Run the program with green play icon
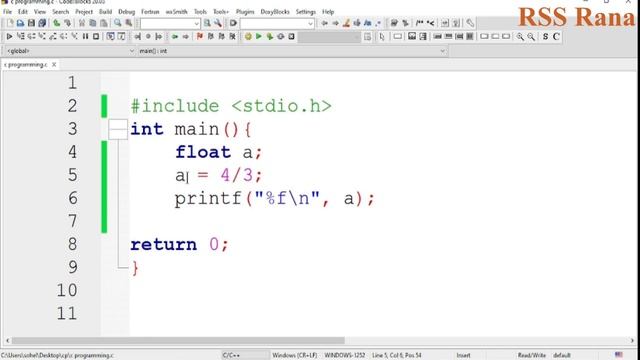 point(259,37)
